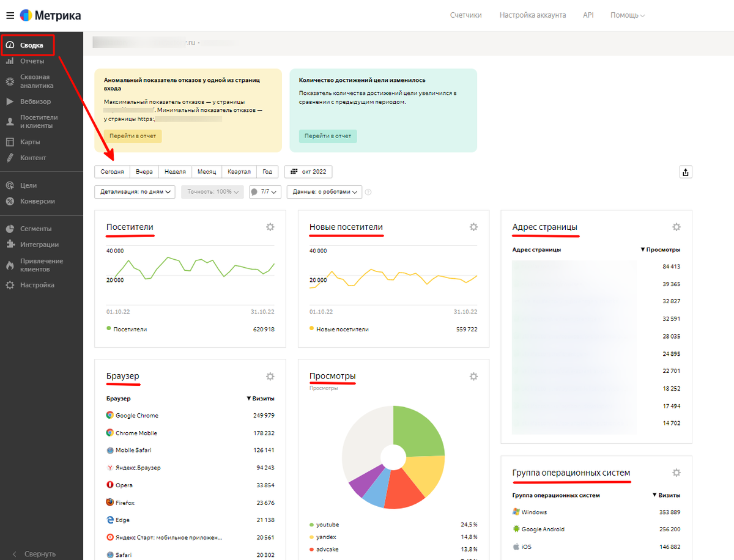The width and height of the screenshot is (734, 560).
Task: Open settings gear of Адрес страницы widget
Action: pyautogui.click(x=677, y=227)
